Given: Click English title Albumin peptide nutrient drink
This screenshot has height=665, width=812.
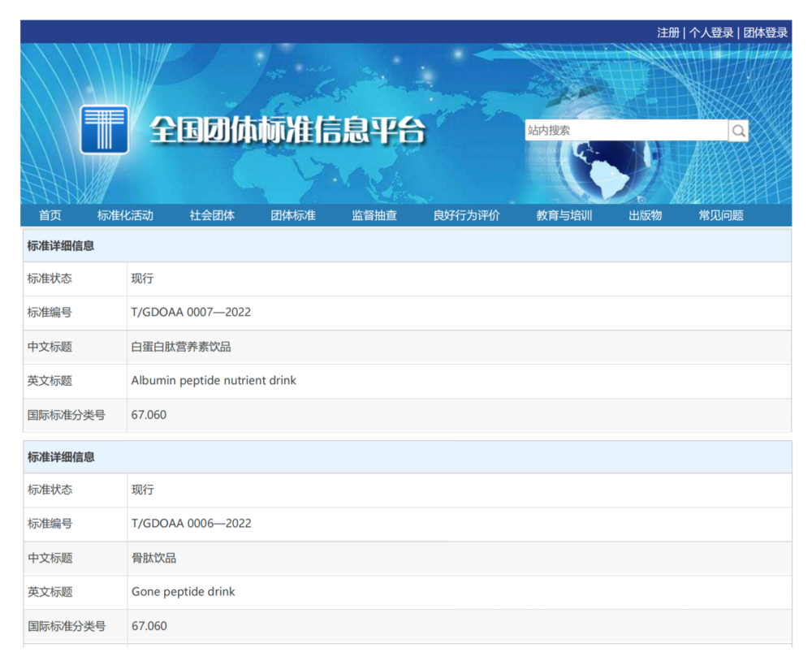Looking at the screenshot, I should point(214,381).
